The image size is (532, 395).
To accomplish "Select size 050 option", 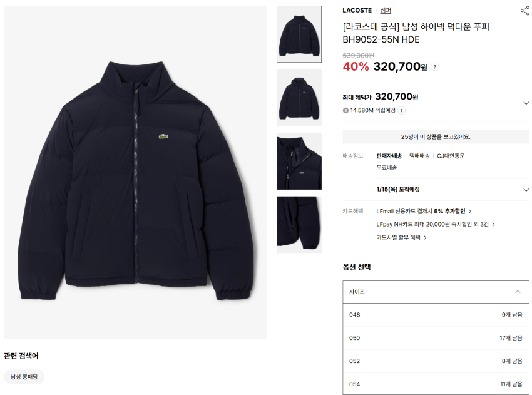I will (x=436, y=338).
